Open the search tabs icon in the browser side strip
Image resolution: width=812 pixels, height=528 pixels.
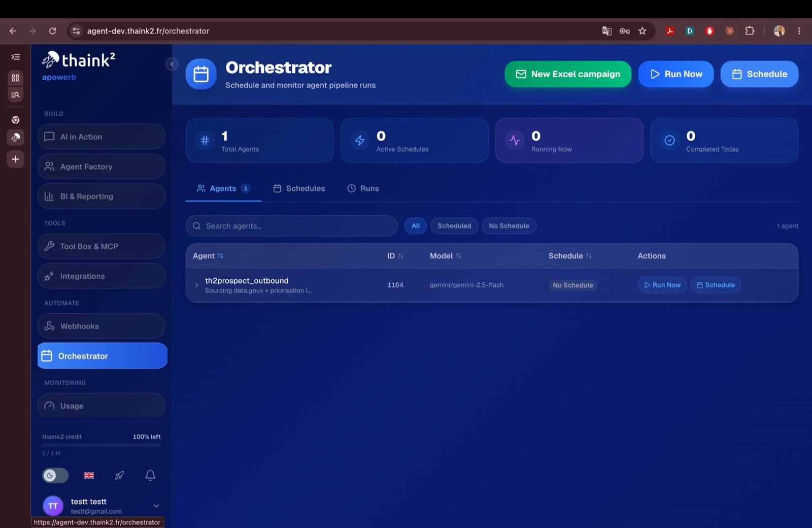(16, 94)
